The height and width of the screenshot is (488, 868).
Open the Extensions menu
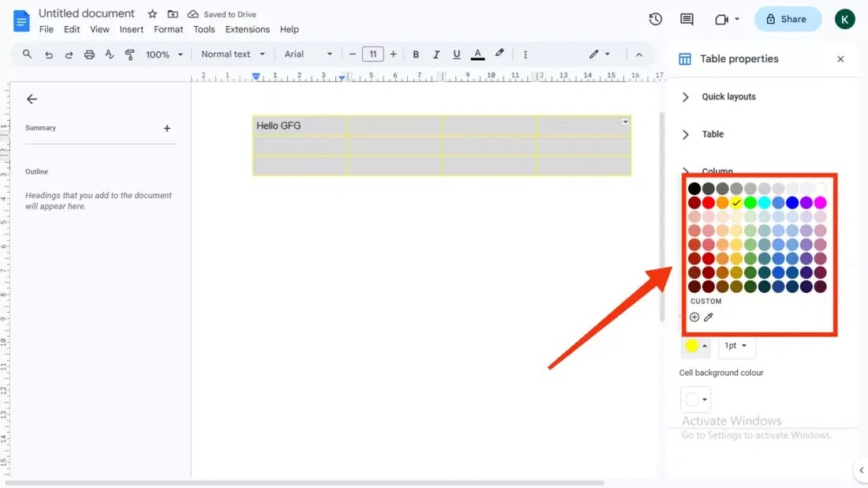pos(247,29)
